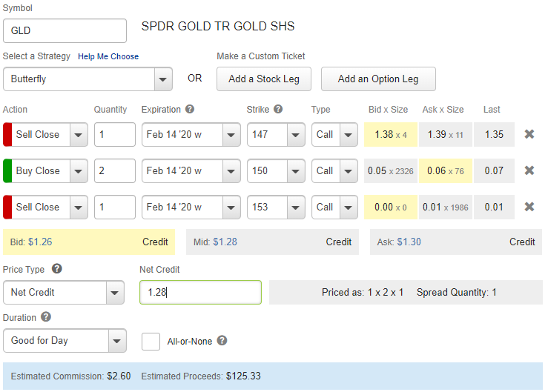
Task: View All-or-None help tooltip
Action: click(x=222, y=342)
